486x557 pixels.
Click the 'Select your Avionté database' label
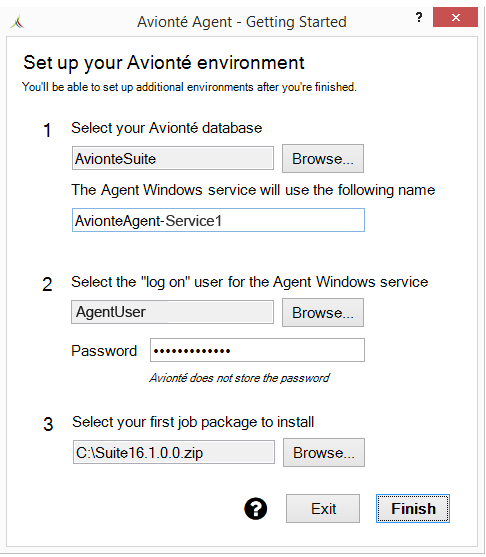click(x=167, y=128)
